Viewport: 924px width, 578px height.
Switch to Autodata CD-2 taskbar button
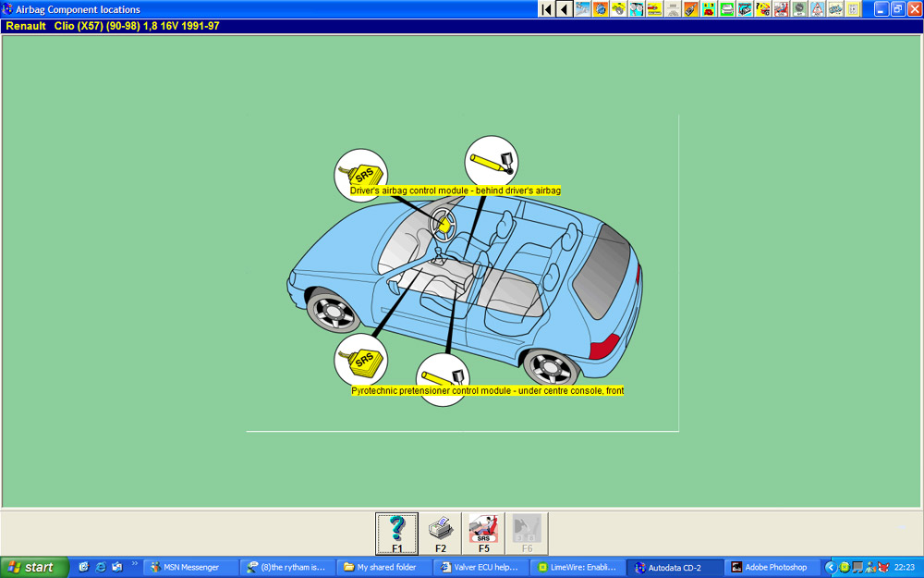click(x=675, y=568)
